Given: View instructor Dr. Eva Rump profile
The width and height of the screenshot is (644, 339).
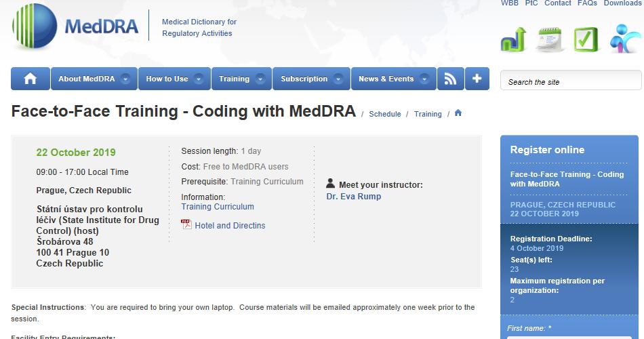Looking at the screenshot, I should coord(354,197).
